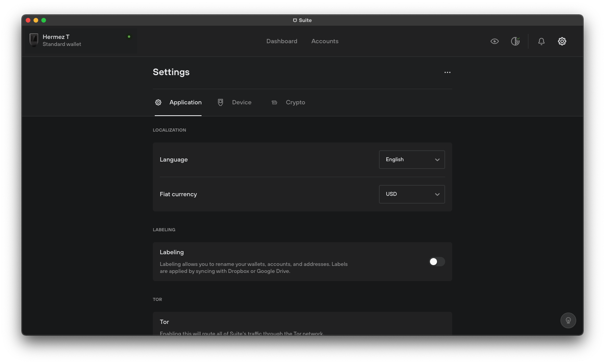Open Suite settings via the gear icon
Screen dimensions: 605x364
[x=562, y=41]
